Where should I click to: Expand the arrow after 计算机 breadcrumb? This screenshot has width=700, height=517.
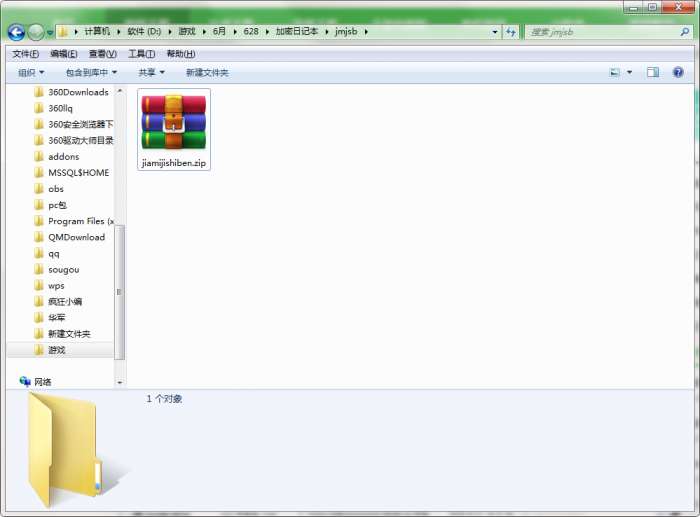[x=119, y=32]
